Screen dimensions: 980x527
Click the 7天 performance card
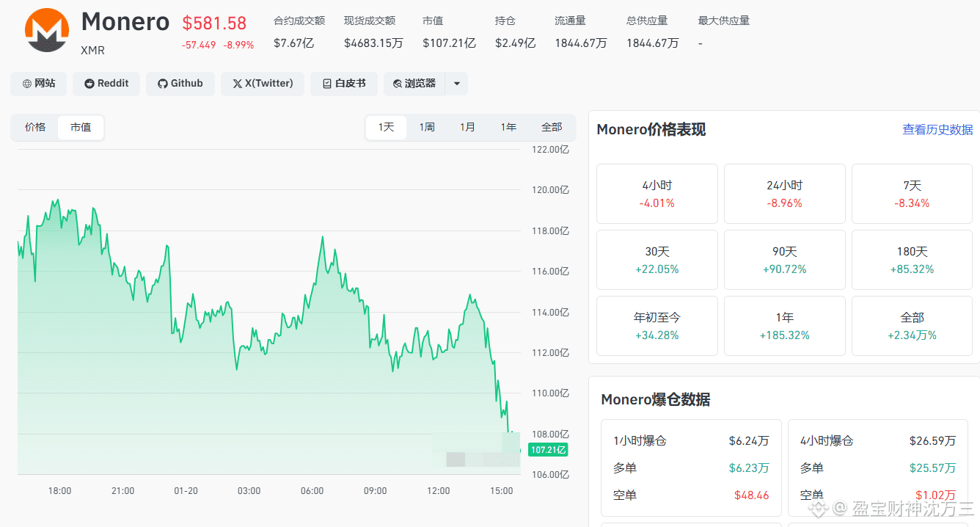(912, 194)
